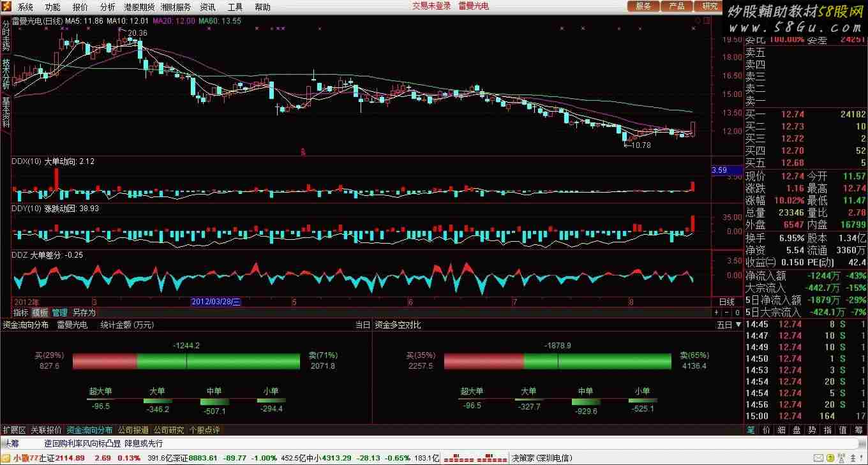Click the 买一 12.74 bid row
Viewport: 868px width, 465px height.
806,114
